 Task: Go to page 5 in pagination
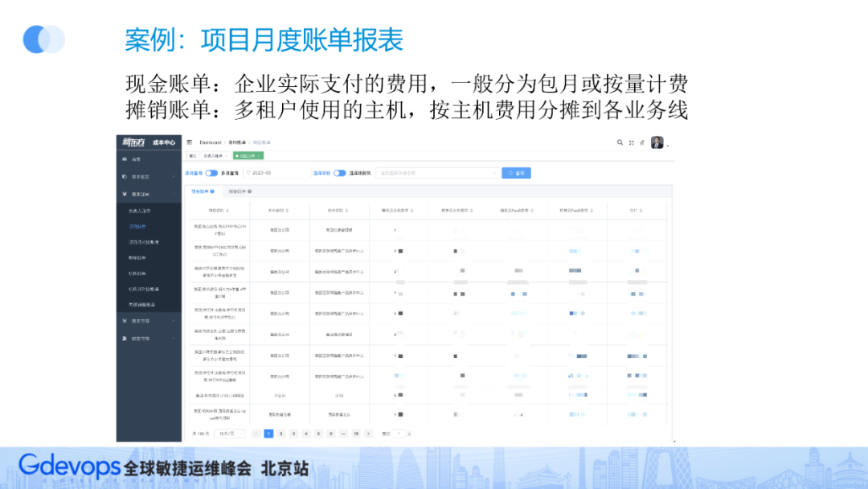(318, 434)
